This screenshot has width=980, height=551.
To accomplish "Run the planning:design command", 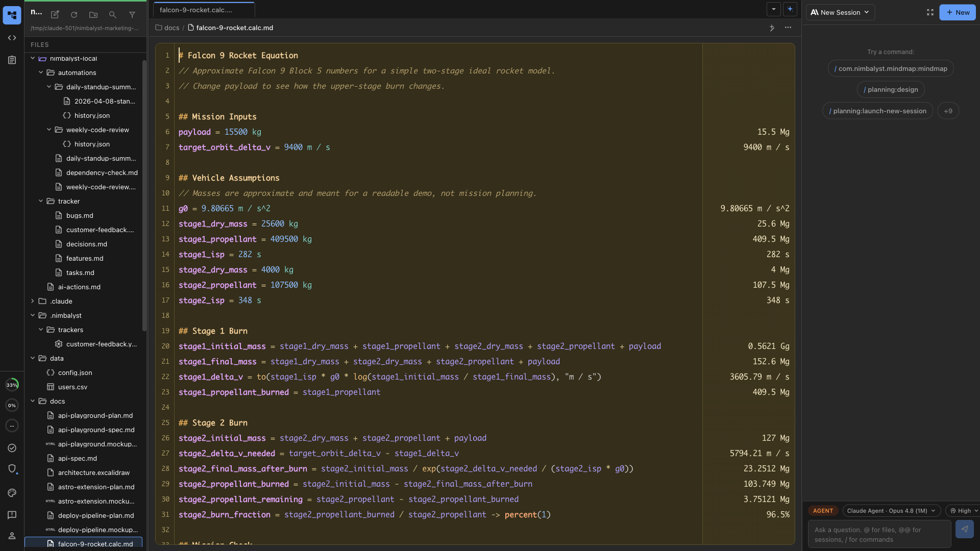I will tap(891, 89).
